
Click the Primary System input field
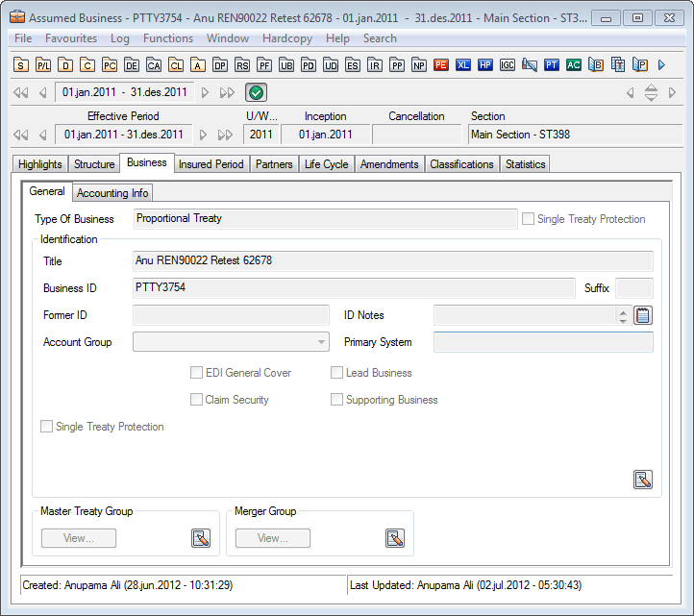543,342
